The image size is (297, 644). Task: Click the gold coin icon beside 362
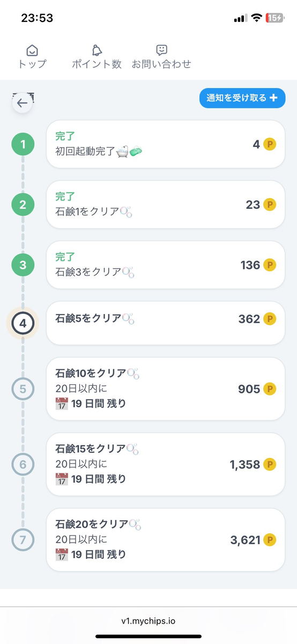(x=270, y=319)
